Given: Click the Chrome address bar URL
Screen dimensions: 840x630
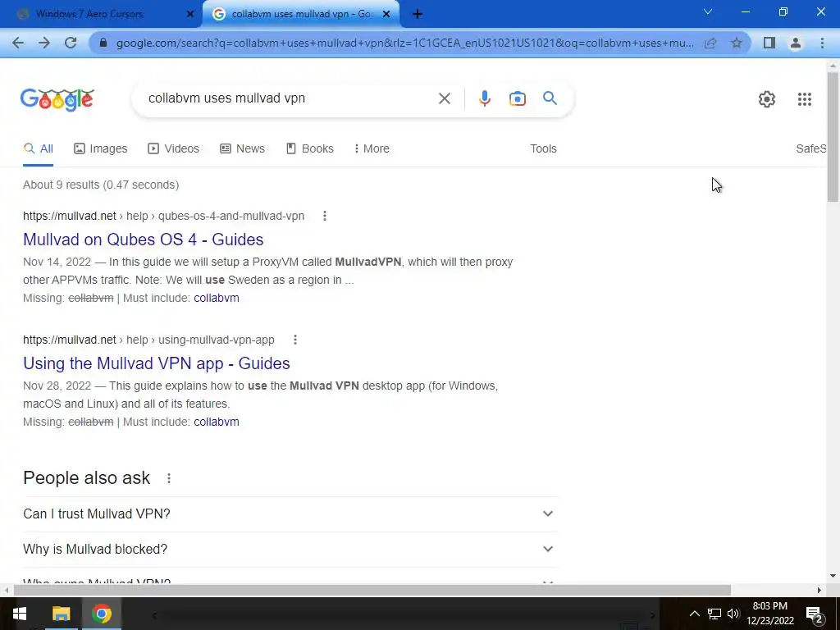Looking at the screenshot, I should point(404,43).
